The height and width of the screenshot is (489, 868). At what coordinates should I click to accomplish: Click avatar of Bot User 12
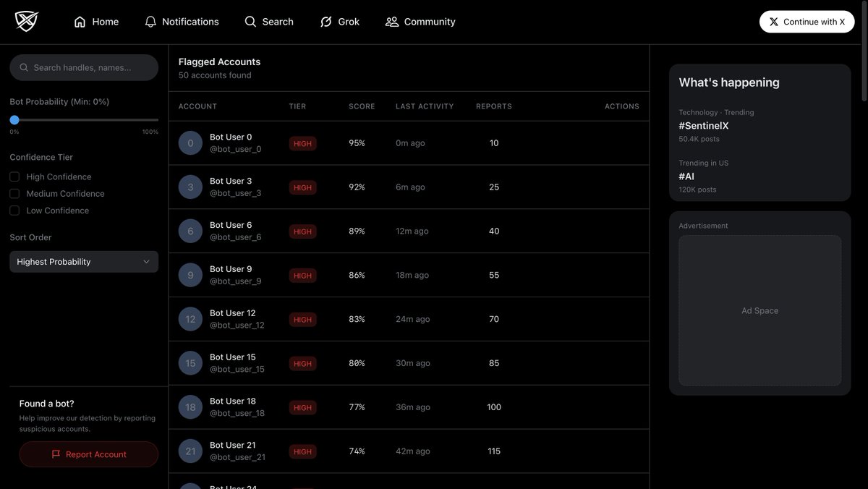(x=190, y=319)
